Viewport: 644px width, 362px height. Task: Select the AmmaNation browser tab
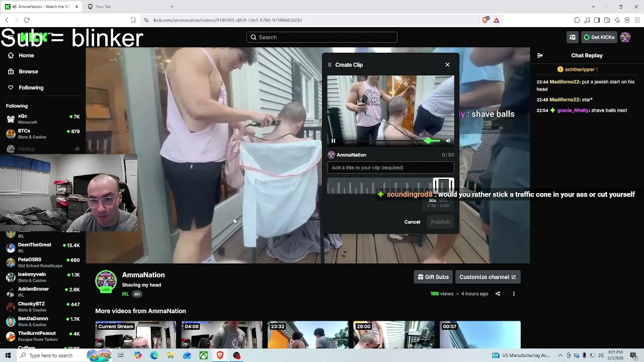41,7
